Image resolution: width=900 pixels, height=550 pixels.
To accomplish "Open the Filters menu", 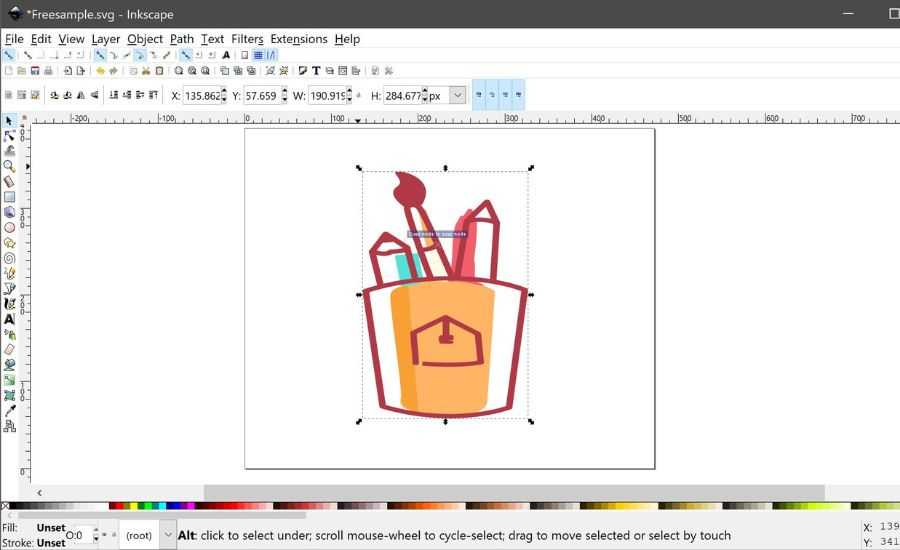I will (247, 39).
